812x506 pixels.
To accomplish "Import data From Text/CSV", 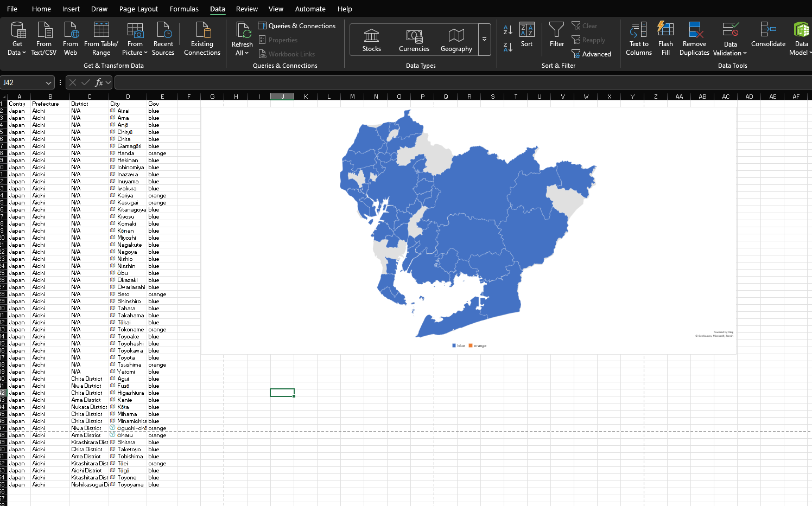I will (x=44, y=39).
